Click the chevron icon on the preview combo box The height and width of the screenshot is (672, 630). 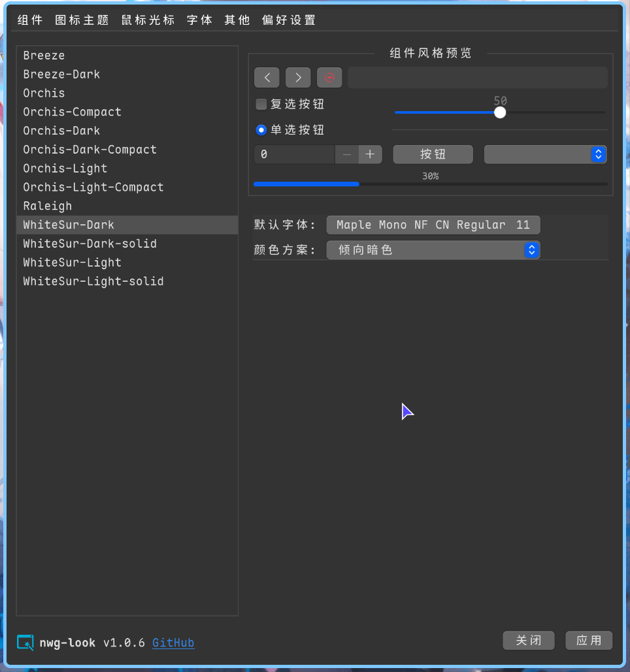click(597, 154)
